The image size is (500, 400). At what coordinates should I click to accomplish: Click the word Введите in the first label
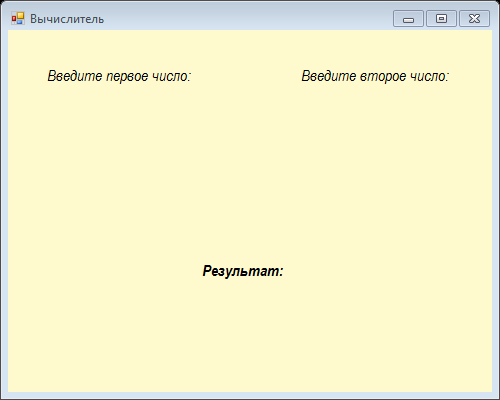point(75,76)
